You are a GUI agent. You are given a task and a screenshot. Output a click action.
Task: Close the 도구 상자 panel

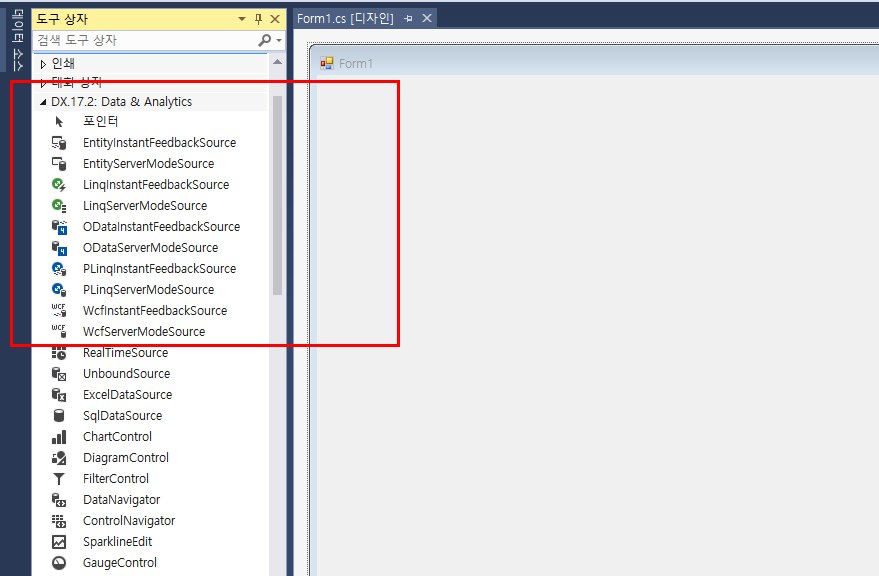[x=275, y=19]
